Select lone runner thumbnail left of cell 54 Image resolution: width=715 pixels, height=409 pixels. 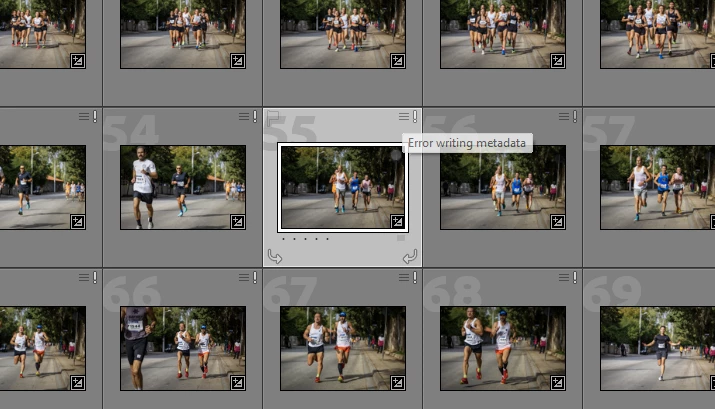click(43, 187)
